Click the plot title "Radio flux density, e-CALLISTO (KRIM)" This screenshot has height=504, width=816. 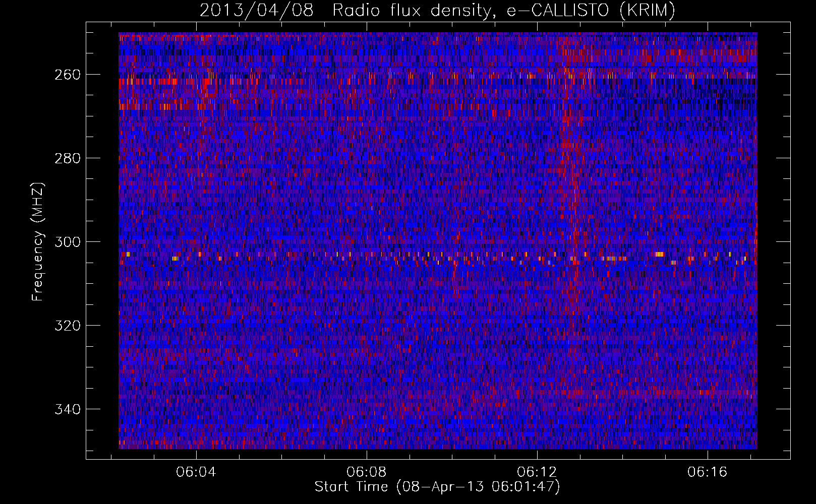pyautogui.click(x=503, y=10)
